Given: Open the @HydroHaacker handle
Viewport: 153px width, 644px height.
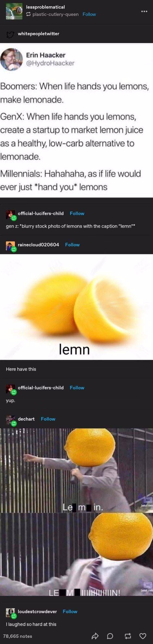Looking at the screenshot, I should (x=50, y=63).
